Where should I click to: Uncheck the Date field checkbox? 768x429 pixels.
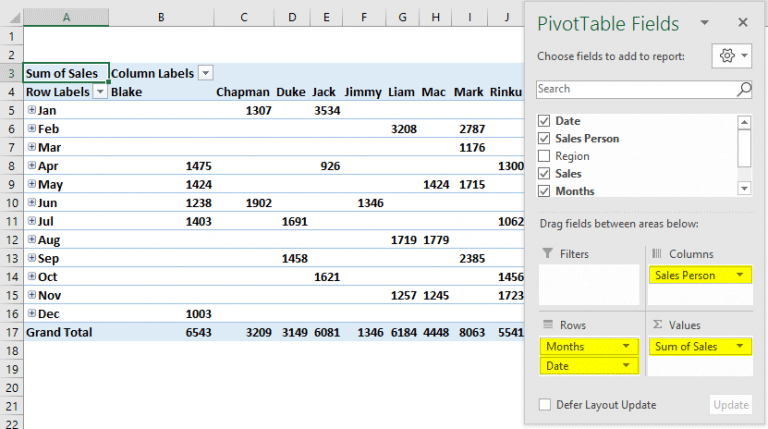pyautogui.click(x=544, y=121)
